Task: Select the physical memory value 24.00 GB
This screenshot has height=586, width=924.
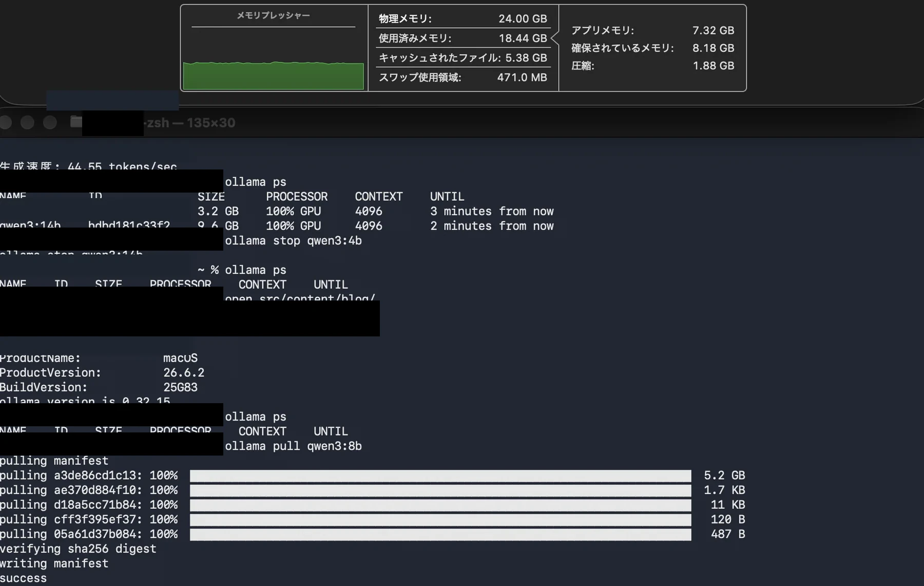Action: pos(523,19)
